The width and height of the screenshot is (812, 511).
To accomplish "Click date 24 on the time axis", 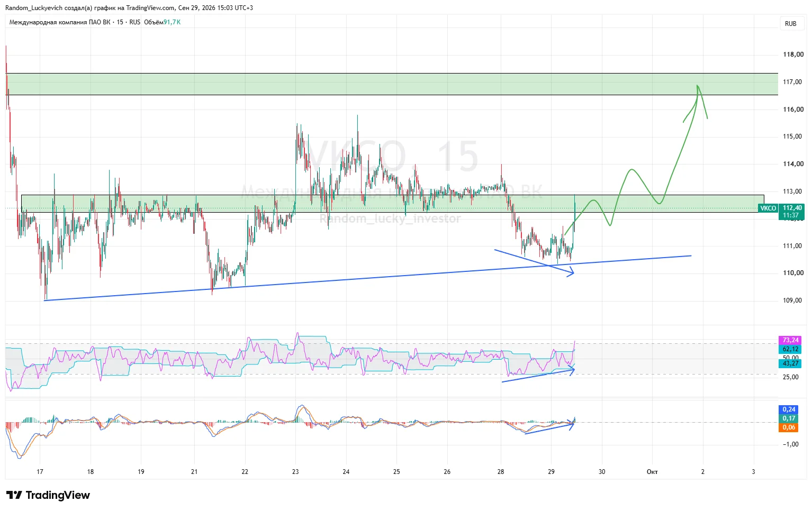I will pyautogui.click(x=346, y=472).
